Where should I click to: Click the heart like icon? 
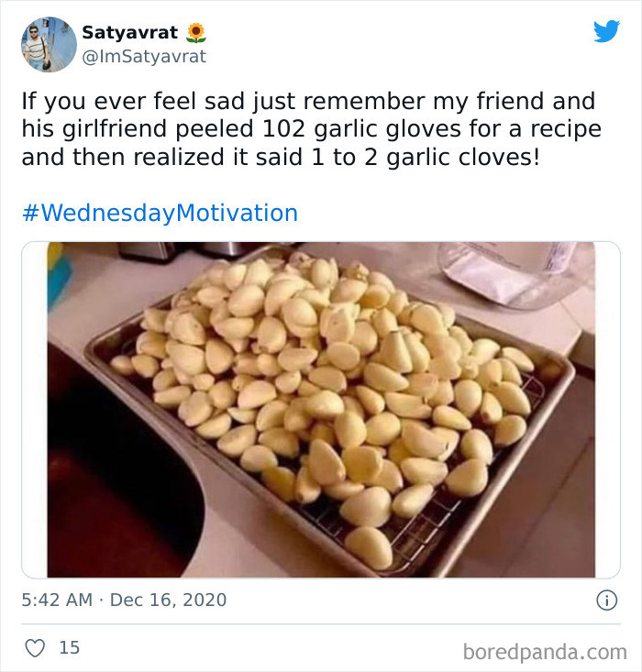[35, 647]
